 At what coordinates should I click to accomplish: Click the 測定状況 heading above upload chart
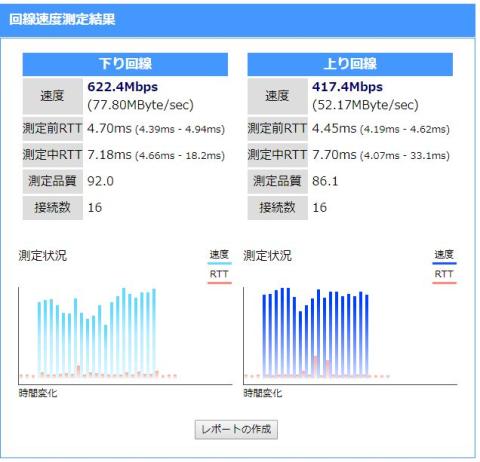point(268,256)
